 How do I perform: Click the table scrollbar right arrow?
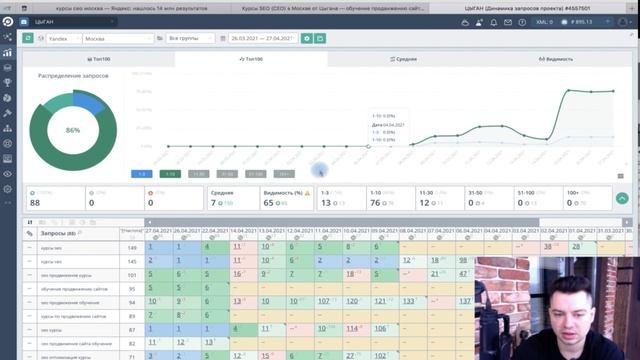pyautogui.click(x=627, y=222)
